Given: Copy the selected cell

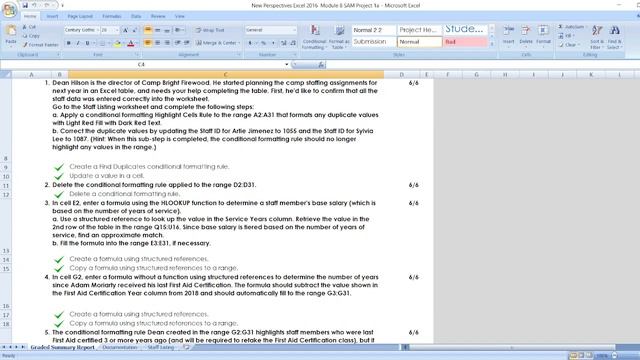Looking at the screenshot, I should click(31, 36).
